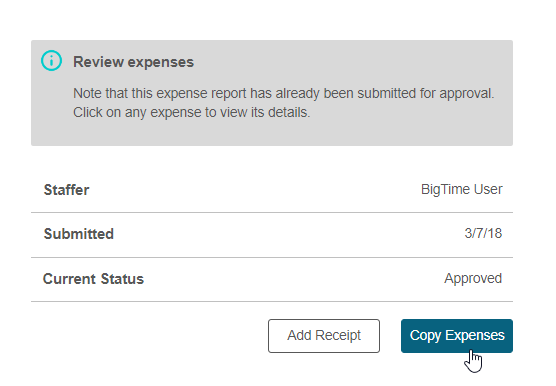Select the Approved status value
This screenshot has height=386, width=556.
coord(473,279)
